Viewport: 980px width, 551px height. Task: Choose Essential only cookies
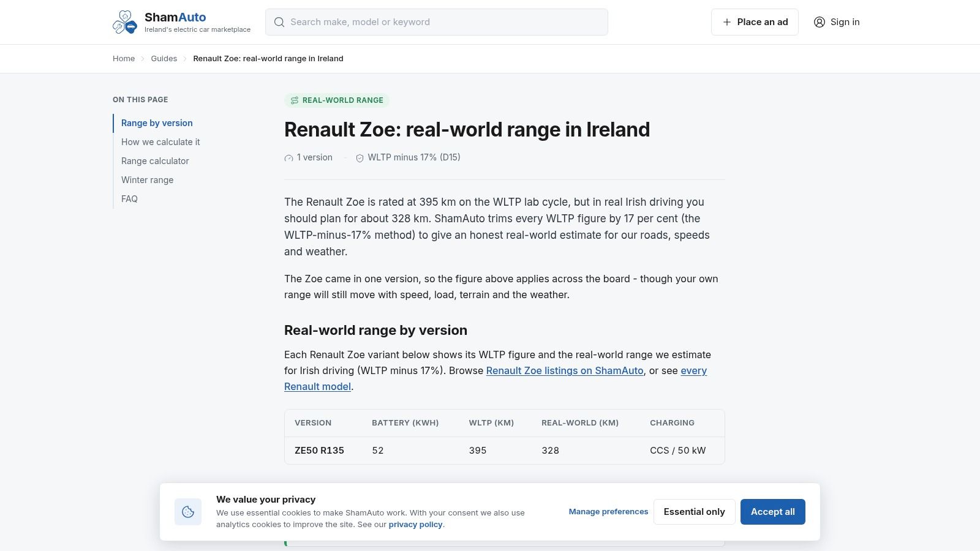[x=695, y=512]
